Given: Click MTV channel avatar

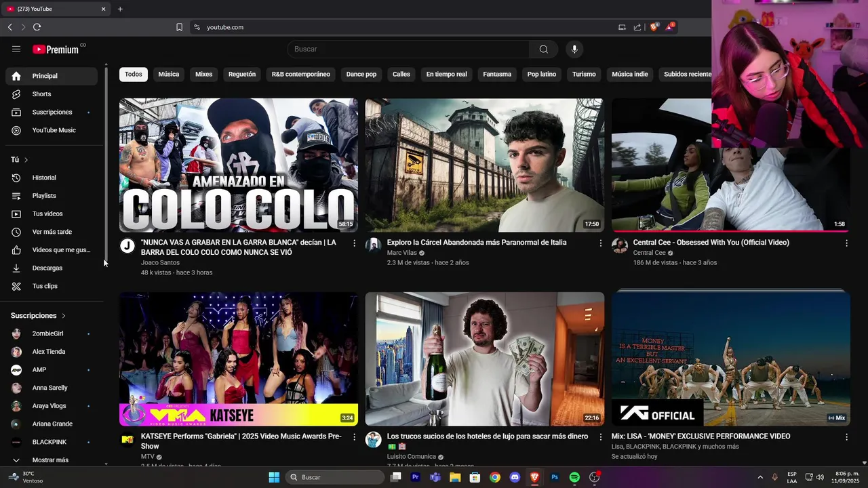Looking at the screenshot, I should click(127, 439).
